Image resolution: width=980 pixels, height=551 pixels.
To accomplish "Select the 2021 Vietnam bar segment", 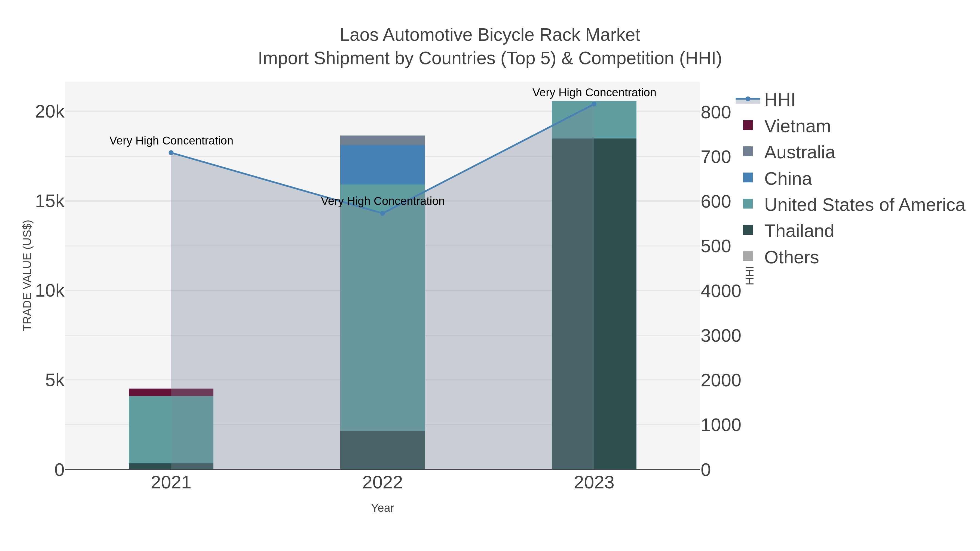I will pyautogui.click(x=171, y=392).
